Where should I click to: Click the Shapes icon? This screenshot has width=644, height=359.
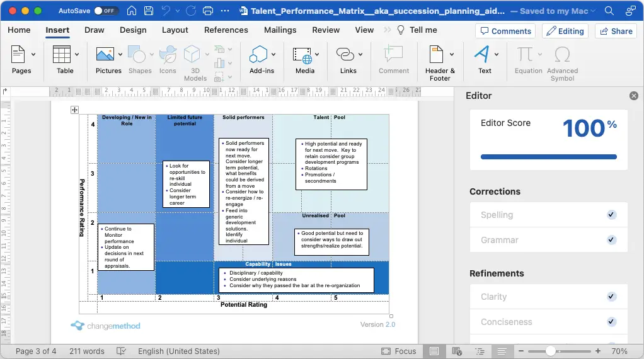[x=137, y=55]
